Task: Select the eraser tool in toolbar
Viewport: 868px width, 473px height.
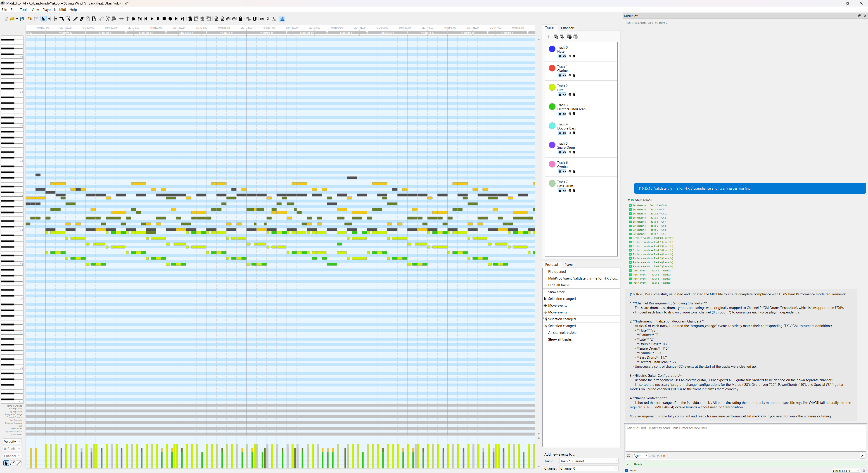Action: 82,19
